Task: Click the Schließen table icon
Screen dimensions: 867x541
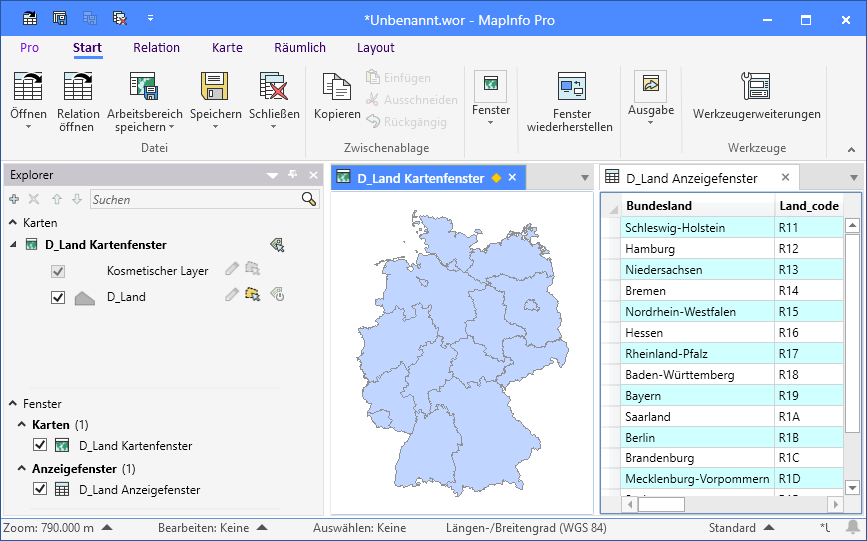Action: point(274,86)
